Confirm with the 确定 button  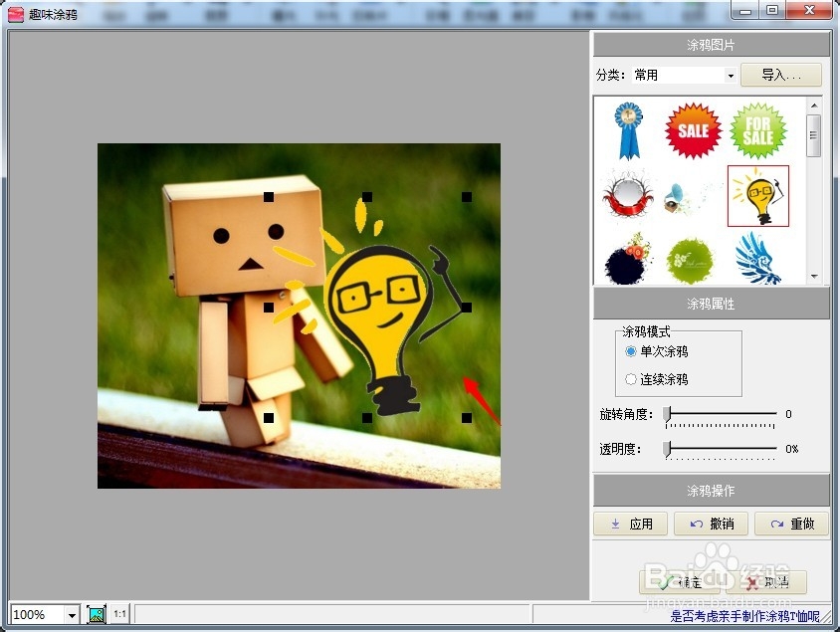[680, 582]
